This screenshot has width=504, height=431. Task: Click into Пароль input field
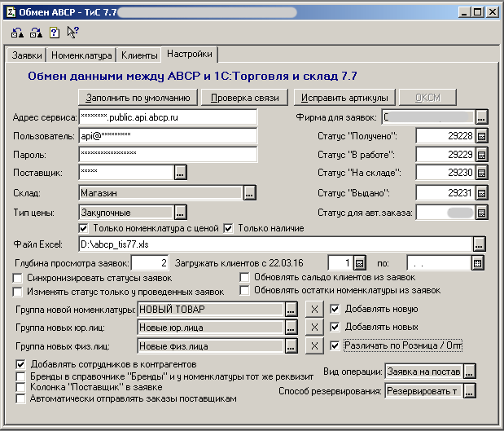click(x=168, y=155)
